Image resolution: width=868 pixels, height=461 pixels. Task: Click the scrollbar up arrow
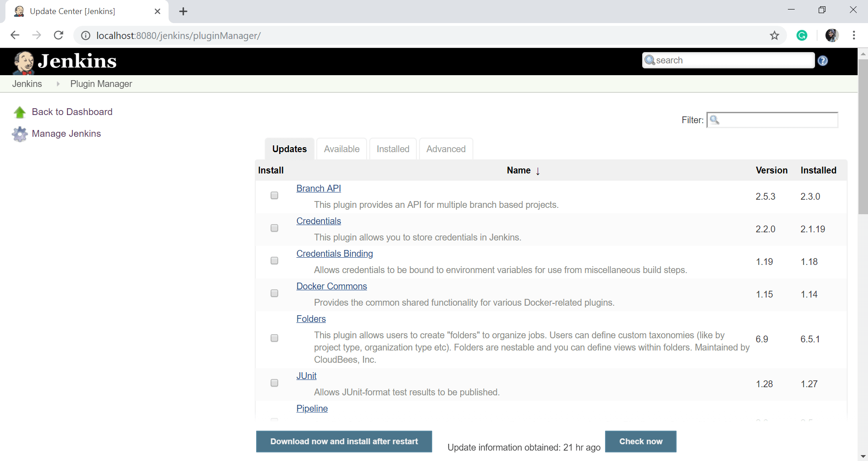(x=863, y=53)
